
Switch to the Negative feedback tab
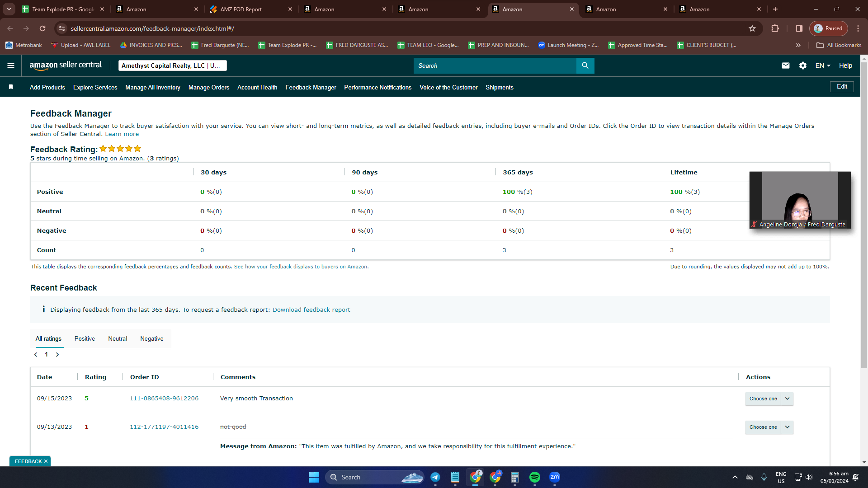(152, 339)
